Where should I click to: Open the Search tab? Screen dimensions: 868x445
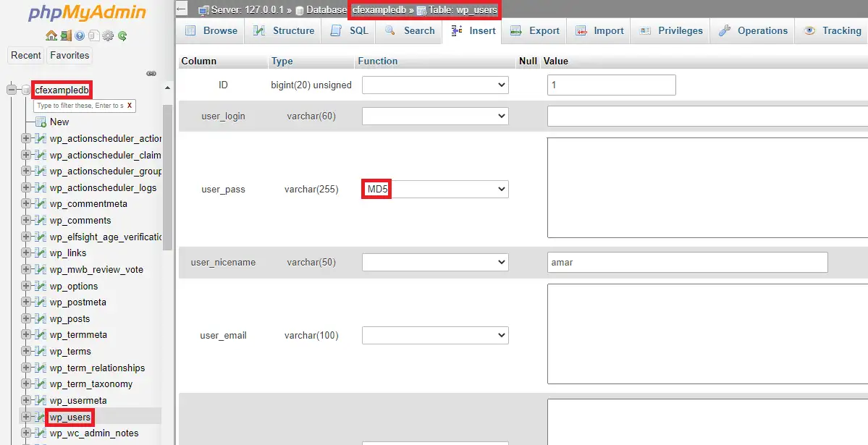click(x=409, y=31)
